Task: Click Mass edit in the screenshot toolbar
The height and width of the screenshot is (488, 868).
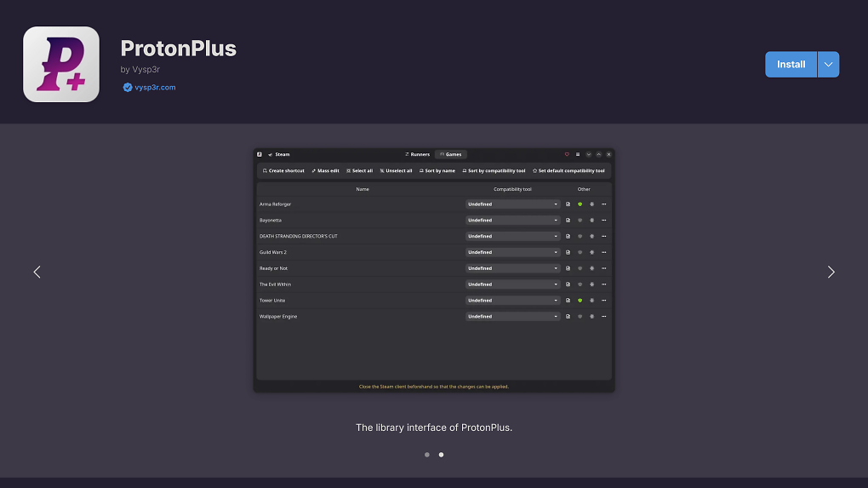Action: pos(325,170)
